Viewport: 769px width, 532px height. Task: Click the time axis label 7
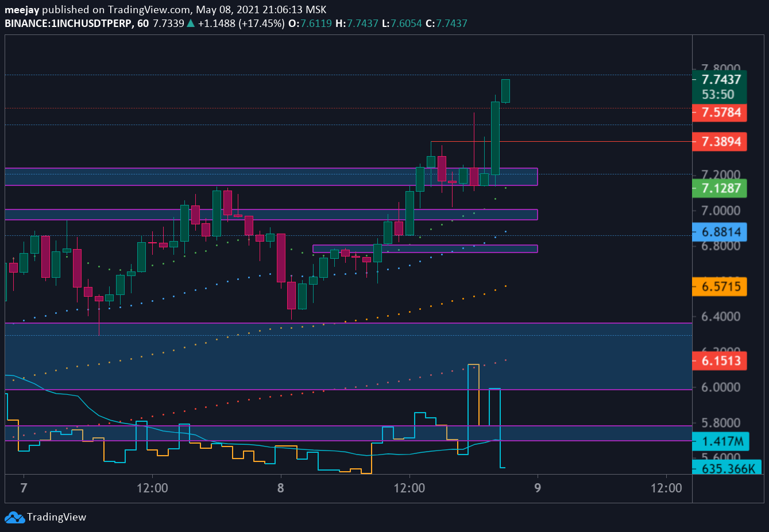24,488
